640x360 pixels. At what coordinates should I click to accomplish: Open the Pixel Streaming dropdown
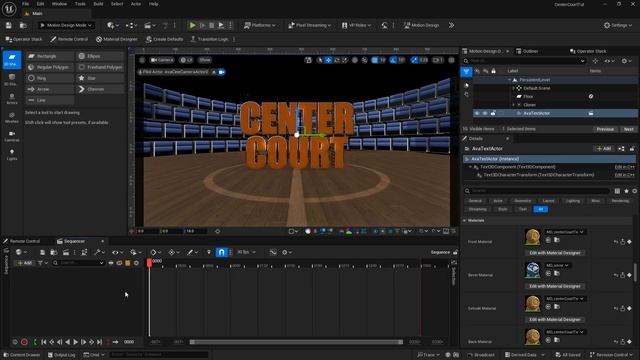(309, 25)
